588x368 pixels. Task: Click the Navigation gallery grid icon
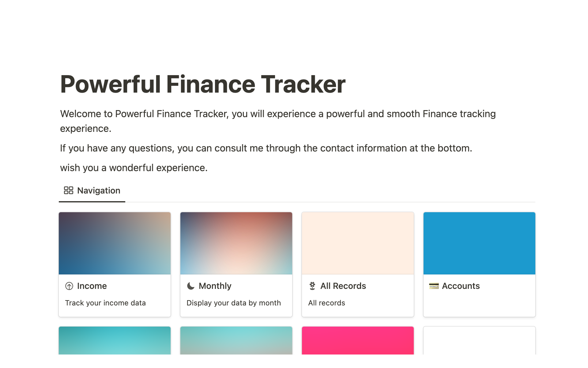(x=68, y=190)
